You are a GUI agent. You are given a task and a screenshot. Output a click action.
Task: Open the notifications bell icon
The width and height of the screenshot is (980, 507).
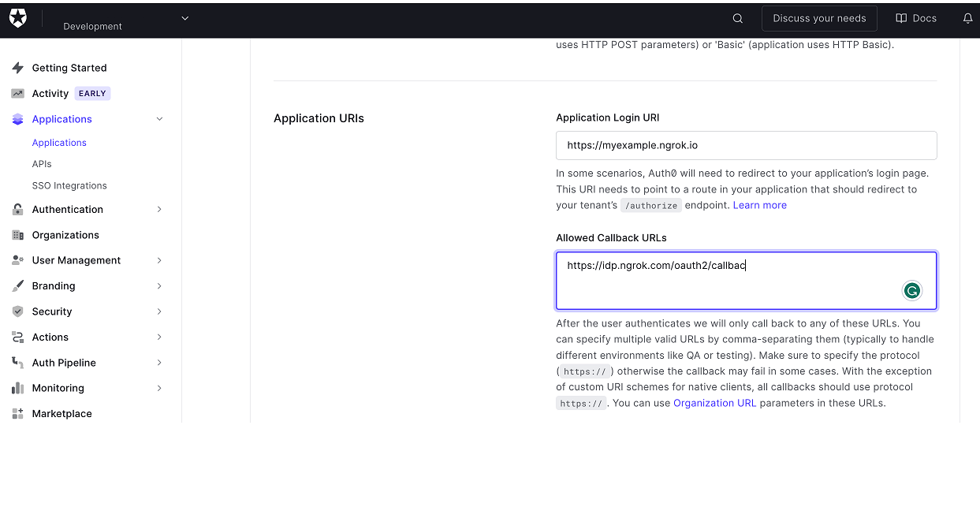pos(967,17)
